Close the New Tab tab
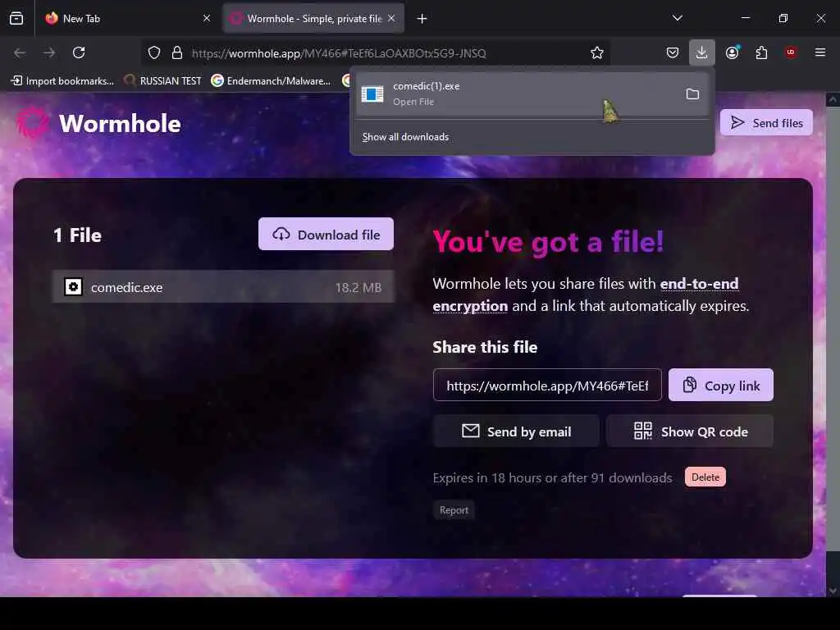This screenshot has width=840, height=630. tap(207, 18)
